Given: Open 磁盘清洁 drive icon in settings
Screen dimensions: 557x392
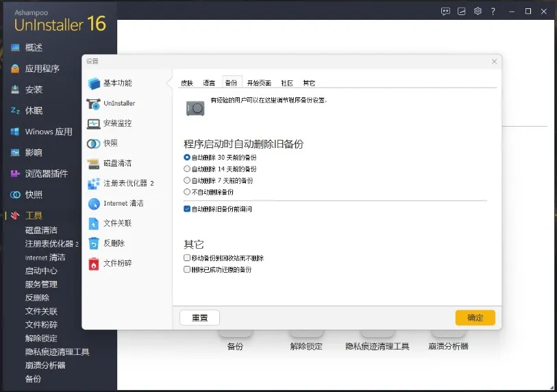Looking at the screenshot, I should pos(94,164).
